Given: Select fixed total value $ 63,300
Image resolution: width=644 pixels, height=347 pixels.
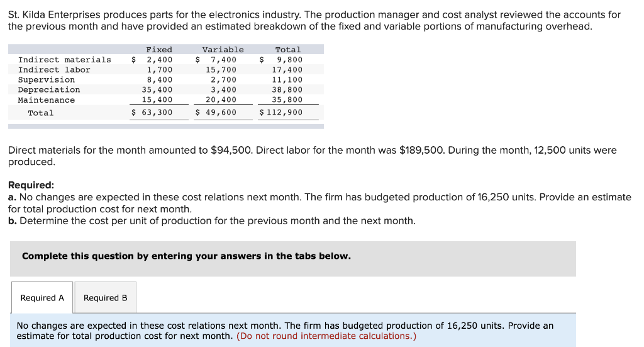Looking at the screenshot, I should click(152, 112).
